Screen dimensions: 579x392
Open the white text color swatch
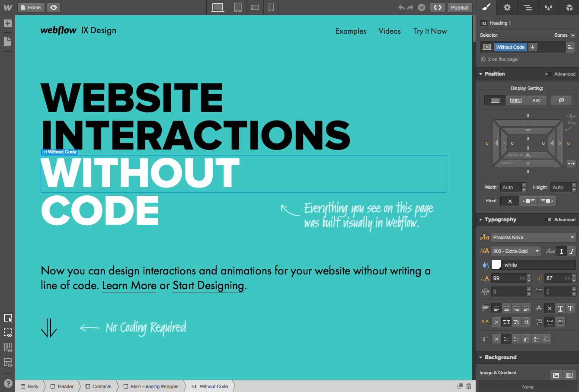click(x=496, y=265)
